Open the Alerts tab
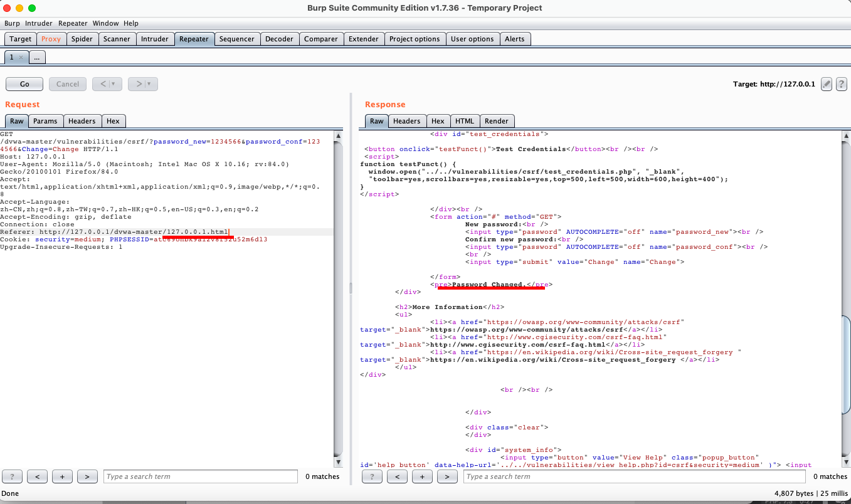 point(515,39)
